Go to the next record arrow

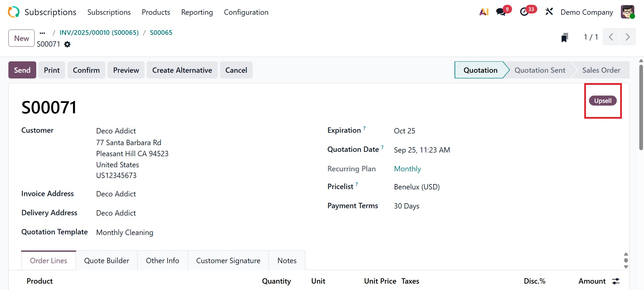(x=628, y=37)
